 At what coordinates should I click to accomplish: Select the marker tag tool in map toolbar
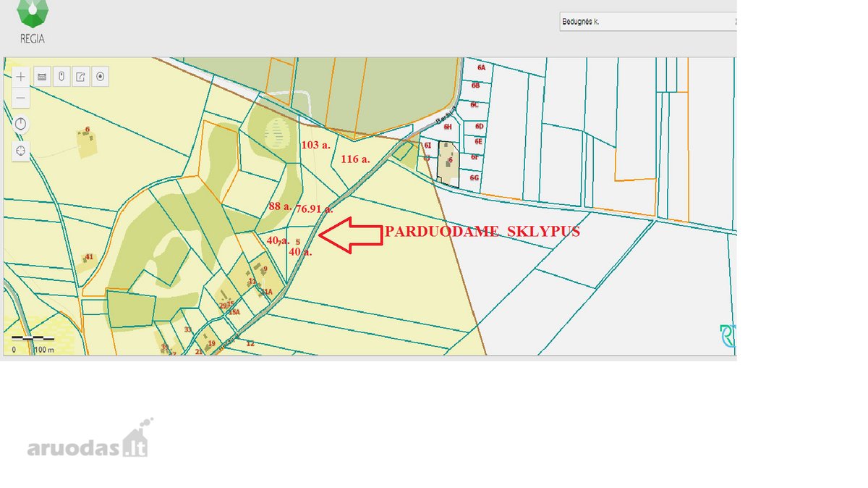click(x=62, y=77)
